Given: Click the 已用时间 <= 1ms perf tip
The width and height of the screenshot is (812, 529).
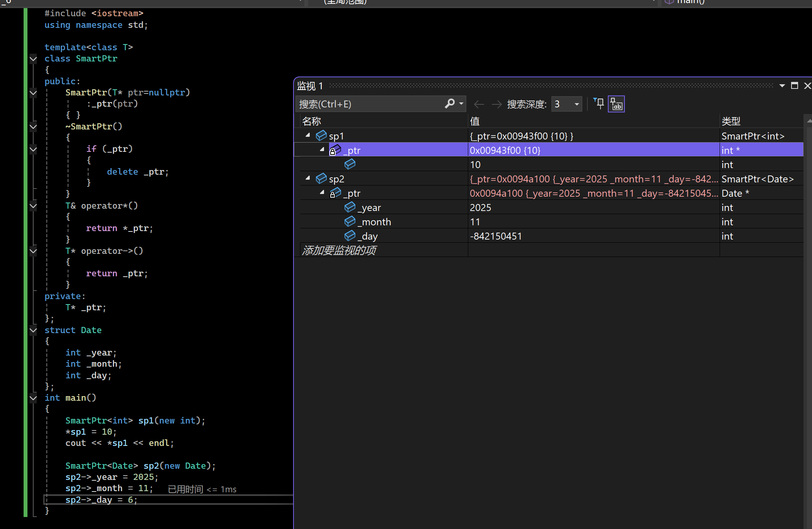Looking at the screenshot, I should (x=202, y=489).
